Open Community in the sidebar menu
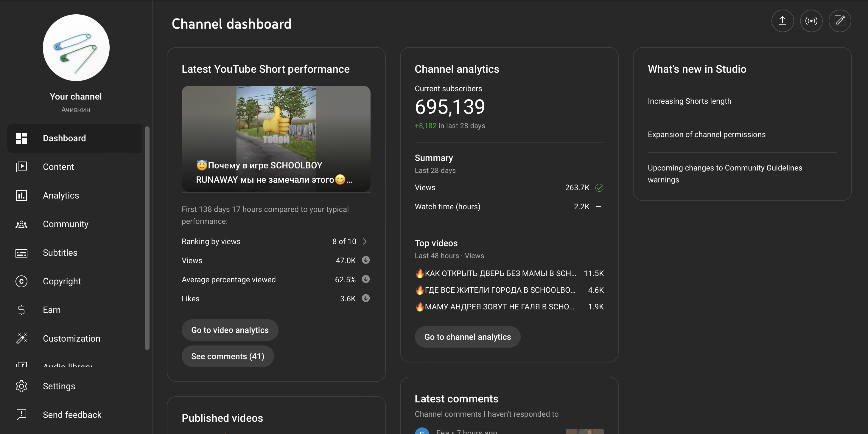868x434 pixels. pyautogui.click(x=75, y=224)
